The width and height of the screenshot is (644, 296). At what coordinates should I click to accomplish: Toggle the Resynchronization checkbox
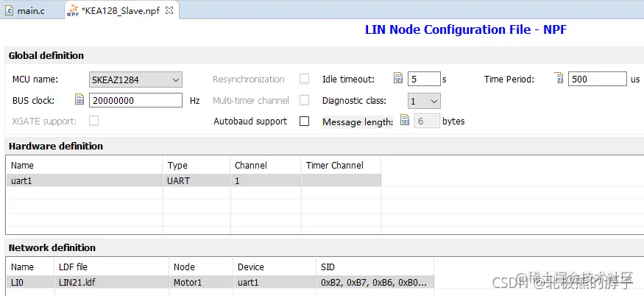pyautogui.click(x=305, y=79)
